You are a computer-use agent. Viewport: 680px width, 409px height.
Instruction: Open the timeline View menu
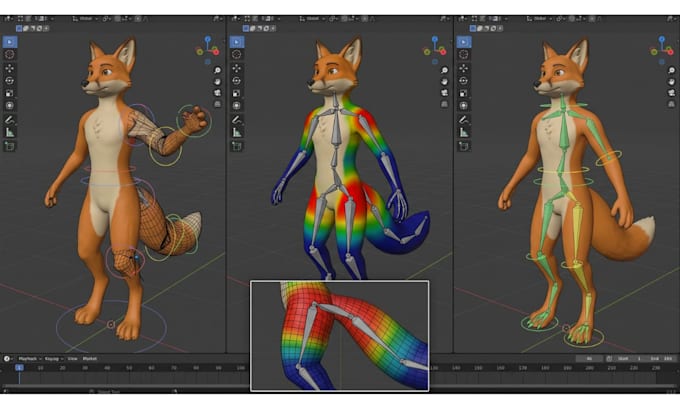pos(72,359)
